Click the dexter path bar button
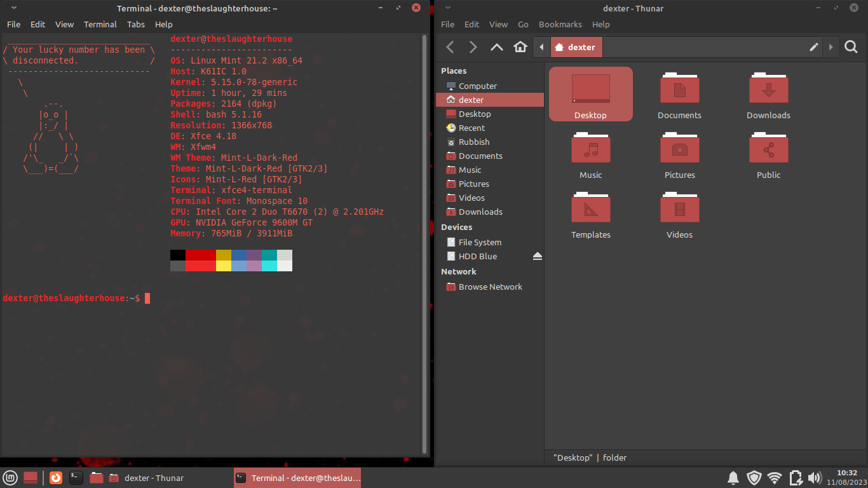 [x=576, y=47]
